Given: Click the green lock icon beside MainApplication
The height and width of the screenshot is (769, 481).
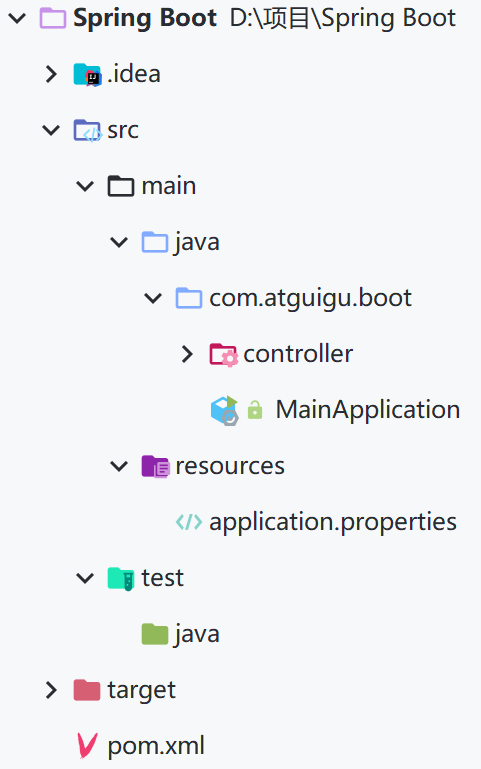Looking at the screenshot, I should [255, 410].
